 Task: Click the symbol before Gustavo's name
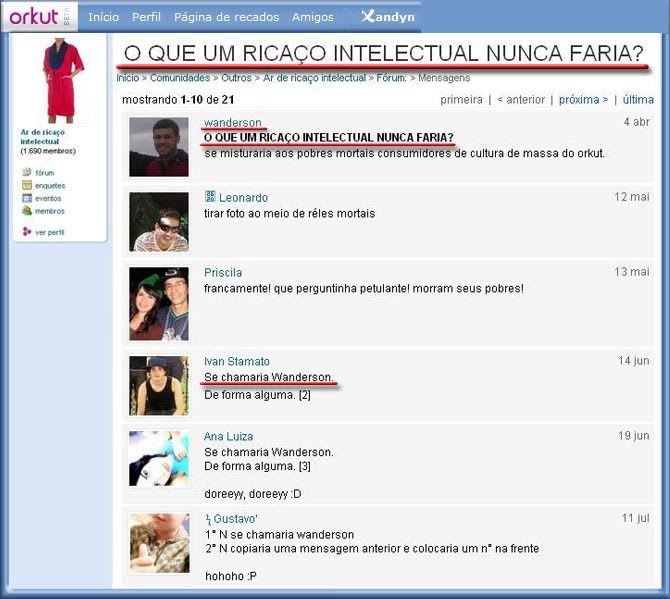point(208,519)
